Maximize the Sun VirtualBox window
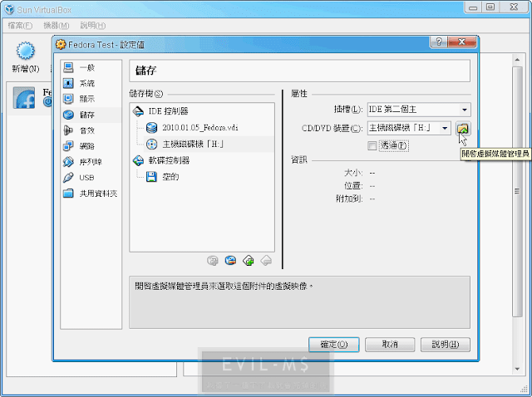The width and height of the screenshot is (532, 397). coord(490,7)
